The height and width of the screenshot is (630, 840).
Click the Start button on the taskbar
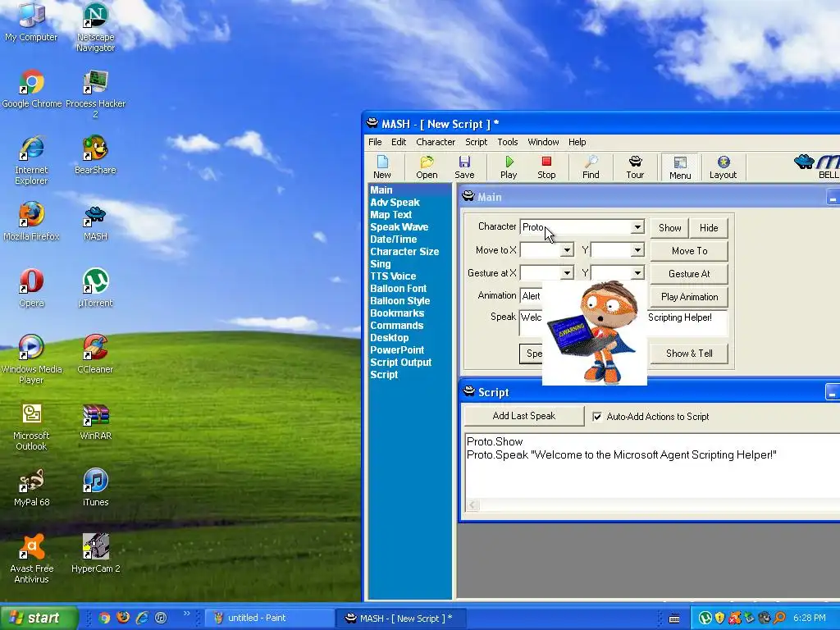39,618
